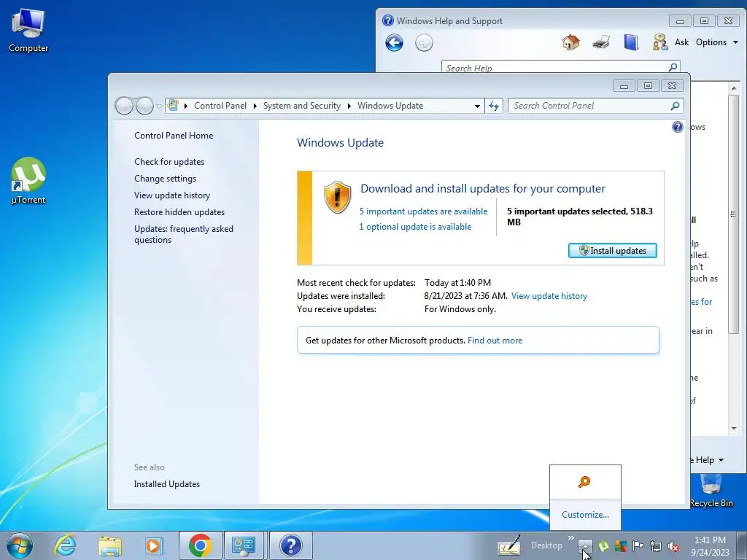Click the search magnifier in Windows Help
Screen dimensions: 747x560
[x=673, y=67]
